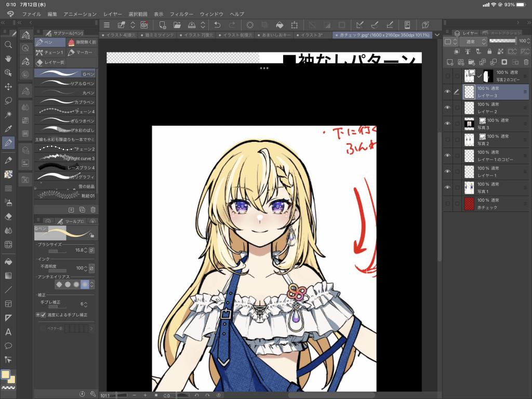
Task: Choose the 丸ペン brush
Action: [65, 92]
